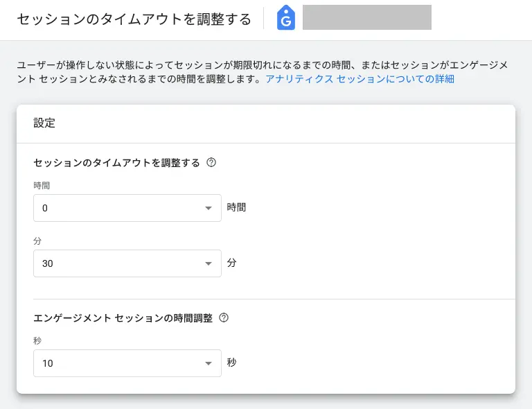Image resolution: width=532 pixels, height=409 pixels.
Task: Click the 分 unit text right of dropdown
Action: point(232,263)
